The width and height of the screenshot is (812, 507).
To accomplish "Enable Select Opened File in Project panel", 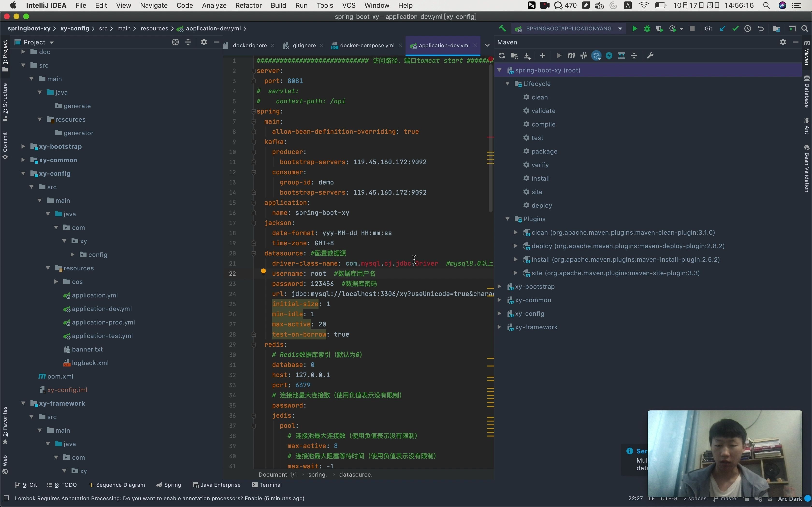I will pyautogui.click(x=175, y=42).
